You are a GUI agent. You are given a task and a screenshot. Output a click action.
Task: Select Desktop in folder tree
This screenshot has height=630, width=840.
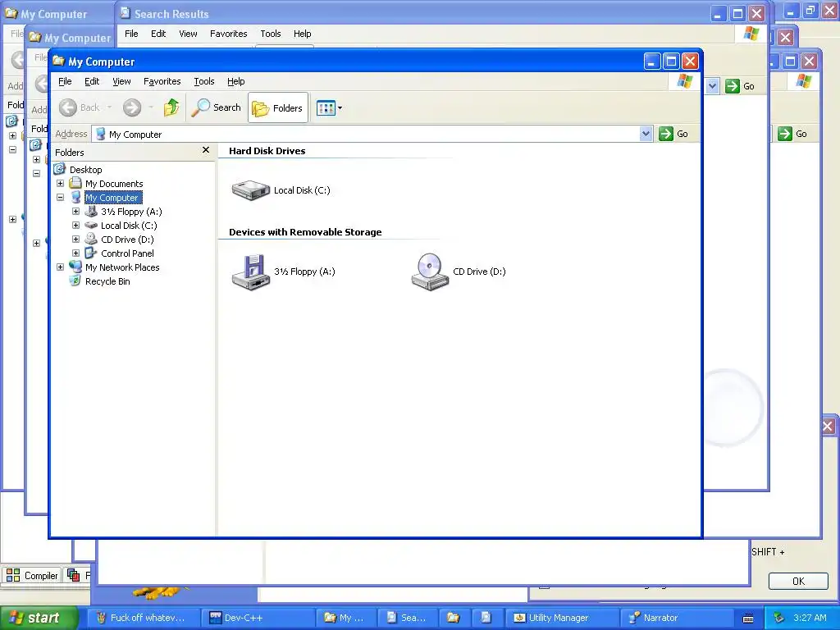click(85, 170)
